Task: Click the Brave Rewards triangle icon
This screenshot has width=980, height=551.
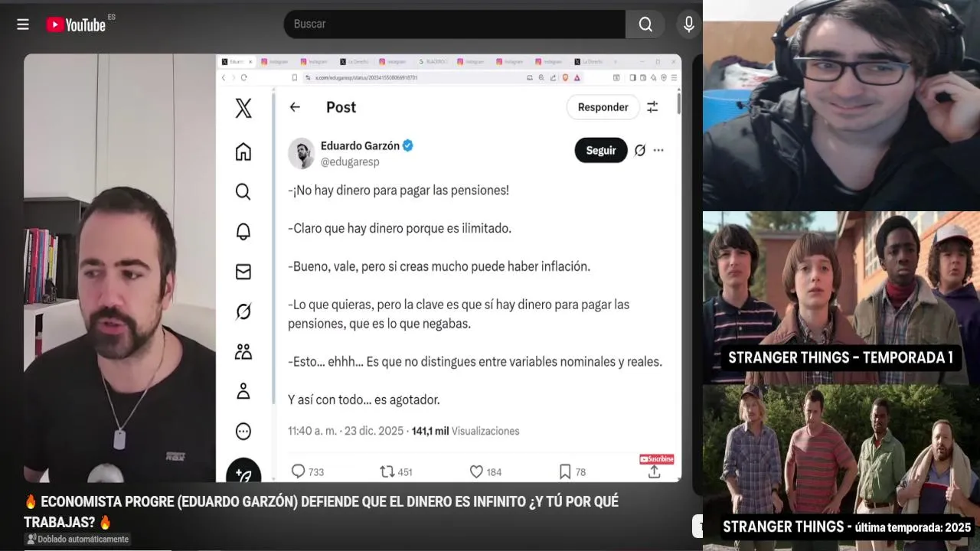Action: [577, 77]
